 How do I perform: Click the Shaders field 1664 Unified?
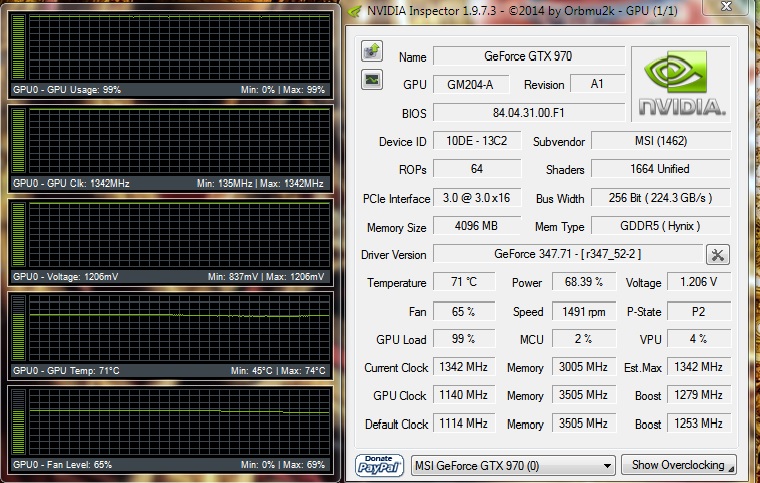point(661,169)
